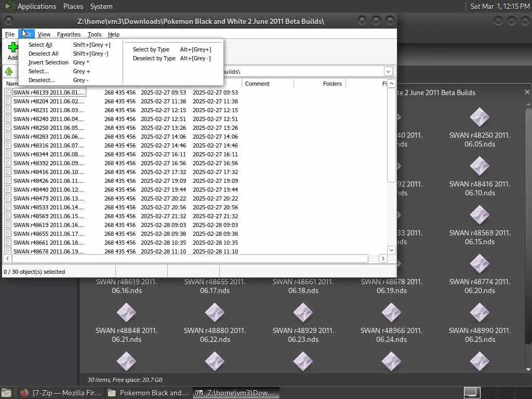Image resolution: width=532 pixels, height=399 pixels.
Task: Click file icon for SWAN r48344 2011.06.08
Action: click(x=8, y=154)
